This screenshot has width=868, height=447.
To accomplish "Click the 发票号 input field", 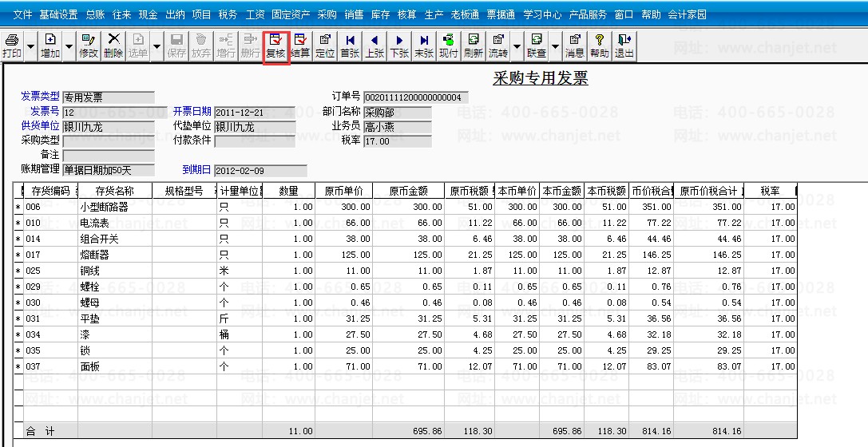I will 115,113.
